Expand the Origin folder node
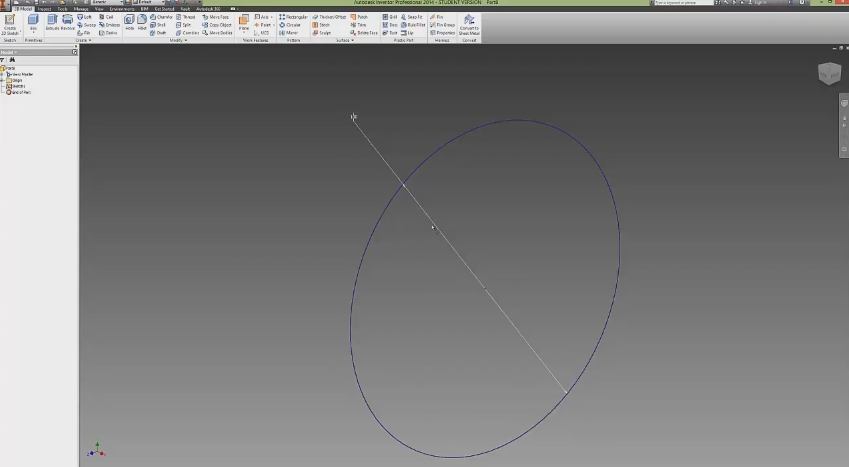This screenshot has width=849, height=467. point(2,80)
